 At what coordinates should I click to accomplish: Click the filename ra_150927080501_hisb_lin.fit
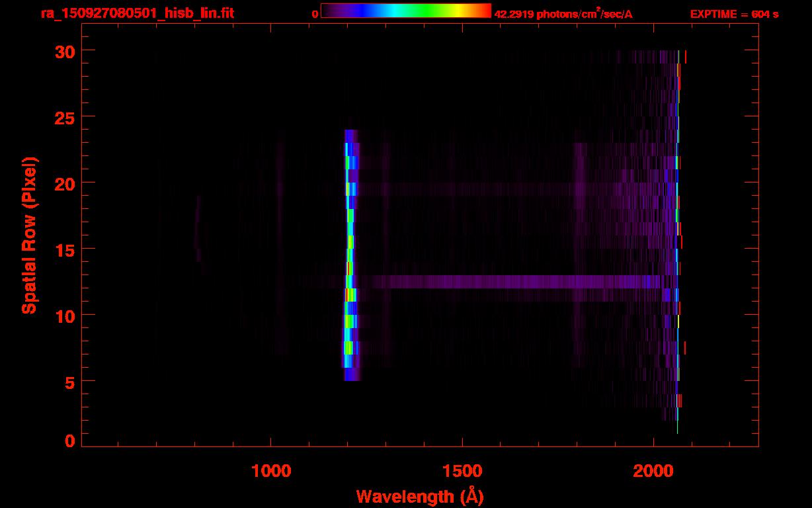[x=137, y=13]
